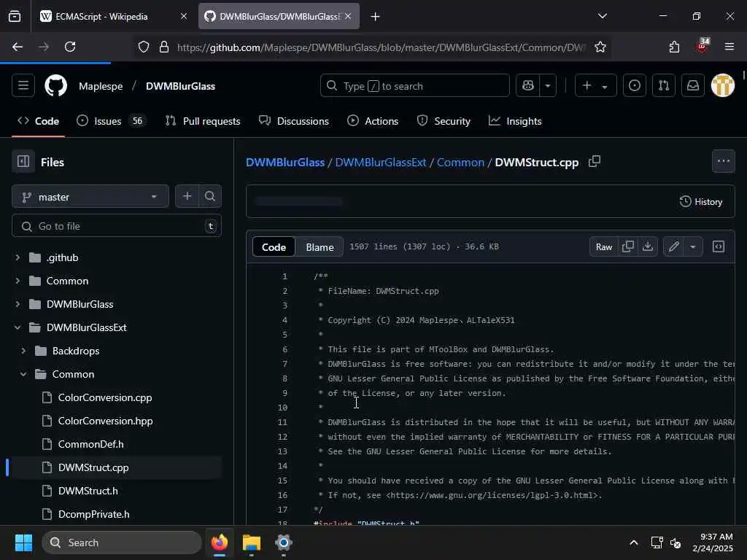Click search files magnifier button
The width and height of the screenshot is (747, 560).
pos(210,196)
